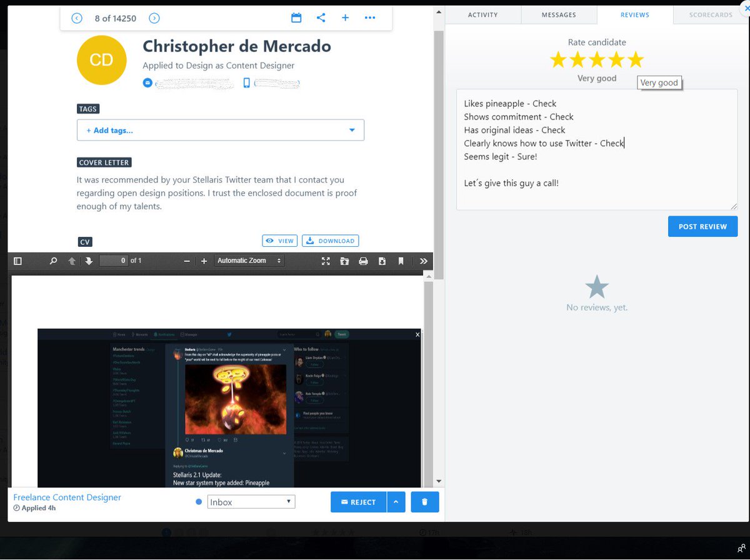Go to previous candidate with left arrow
This screenshot has height=560, width=750.
[x=77, y=18]
